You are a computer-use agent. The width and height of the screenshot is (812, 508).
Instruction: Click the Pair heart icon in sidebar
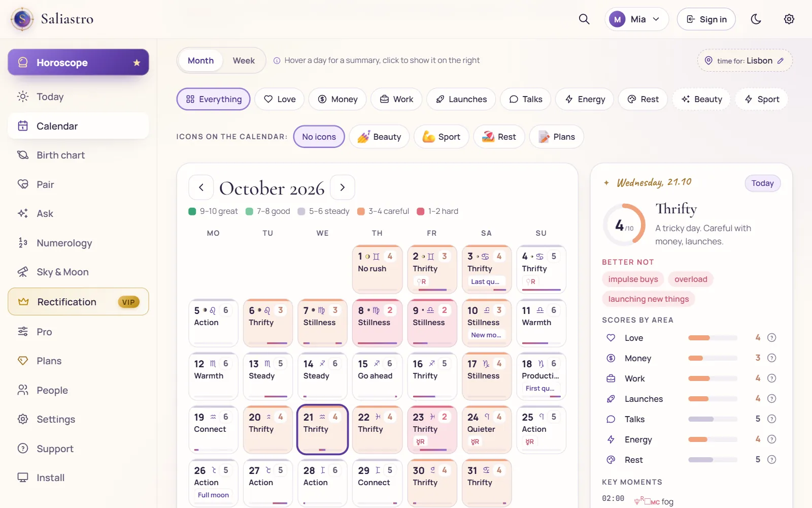[x=23, y=184]
